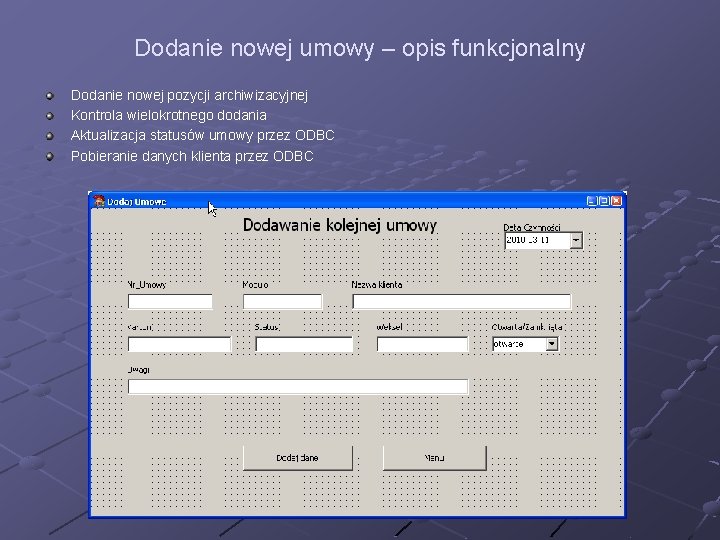Open the Data Czynności date dropdown arrow
Screen dimensions: 720x540
576,240
